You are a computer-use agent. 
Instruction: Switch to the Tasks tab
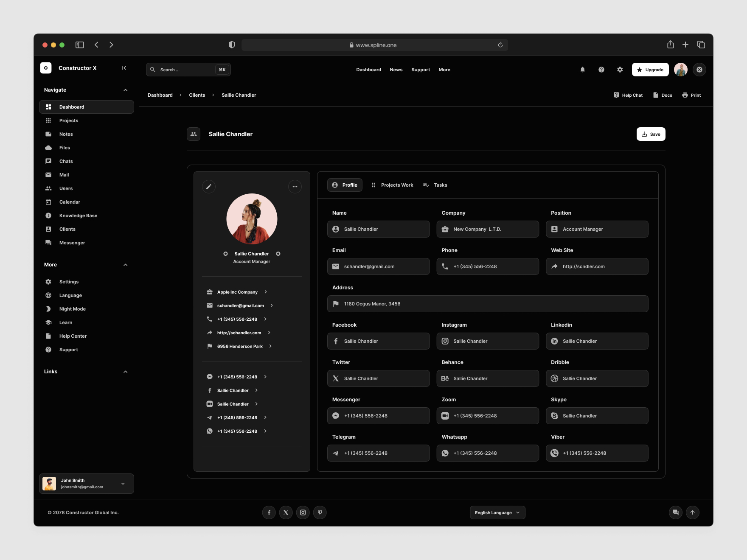point(435,185)
